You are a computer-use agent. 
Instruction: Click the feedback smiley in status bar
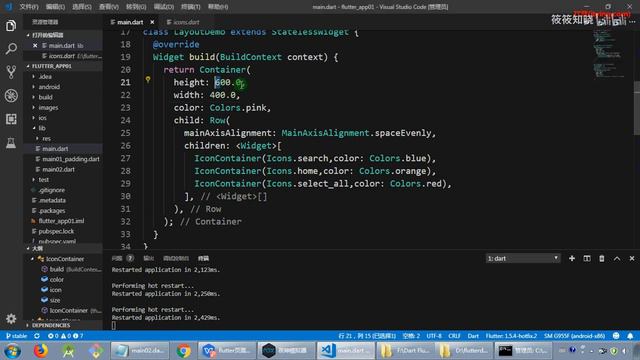pyautogui.click(x=616, y=336)
